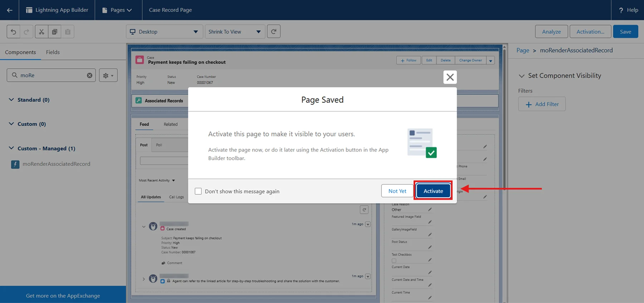The height and width of the screenshot is (303, 644).
Task: Click the Cut scissors icon
Action: (x=42, y=32)
